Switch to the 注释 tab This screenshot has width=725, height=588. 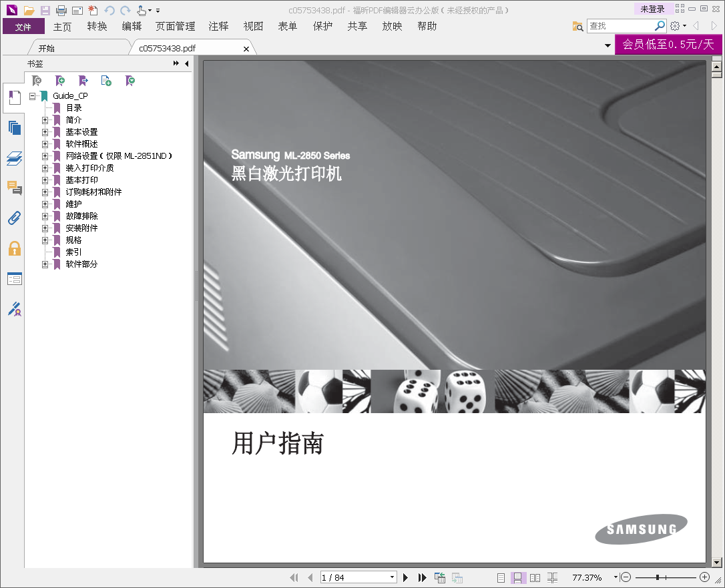pos(218,26)
